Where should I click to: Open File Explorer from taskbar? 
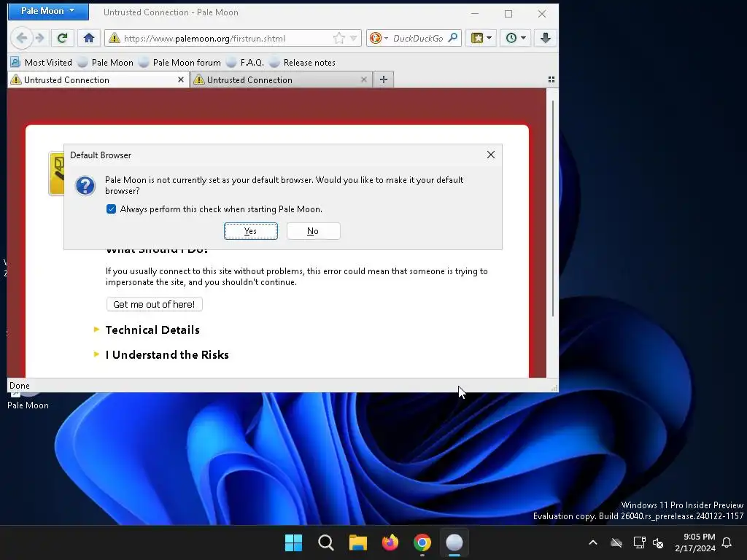click(x=357, y=542)
